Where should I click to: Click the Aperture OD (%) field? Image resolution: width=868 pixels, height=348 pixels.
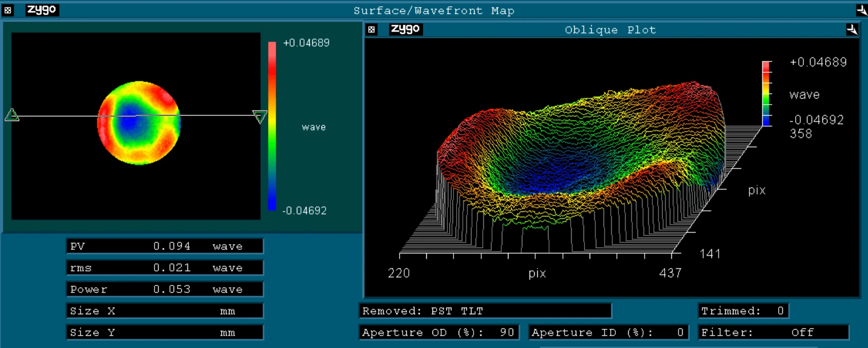(439, 333)
